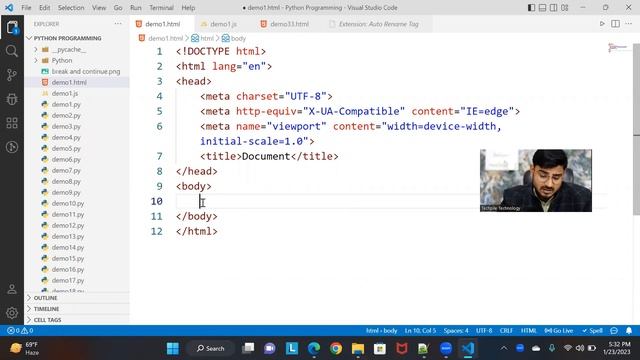The width and height of the screenshot is (640, 360).
Task: Open the Live Share view icon
Action: point(12,147)
